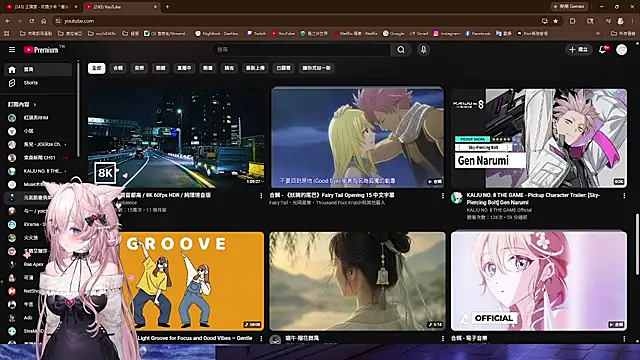The height and width of the screenshot is (360, 640).
Task: Open the Gemini button in title bar
Action: [570, 7]
